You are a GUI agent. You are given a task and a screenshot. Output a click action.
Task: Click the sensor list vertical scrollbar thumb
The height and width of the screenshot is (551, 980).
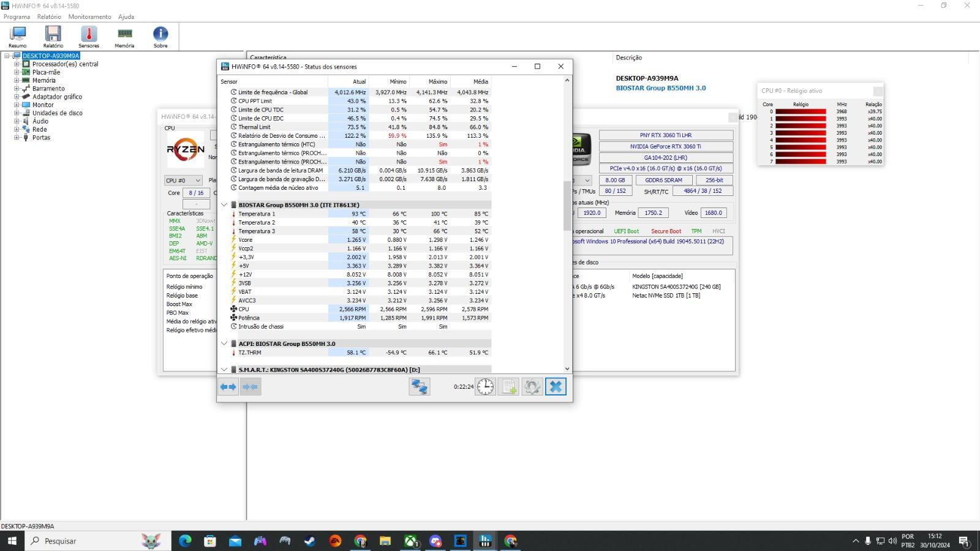[567, 206]
